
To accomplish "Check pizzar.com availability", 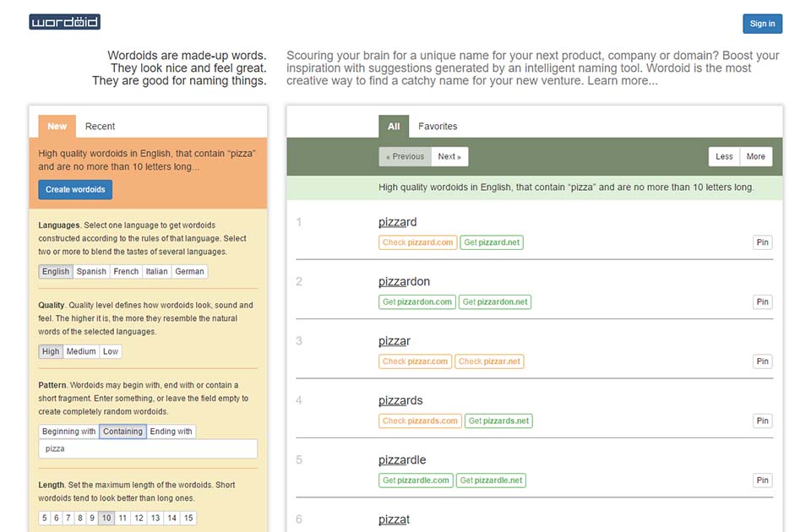I will 416,361.
